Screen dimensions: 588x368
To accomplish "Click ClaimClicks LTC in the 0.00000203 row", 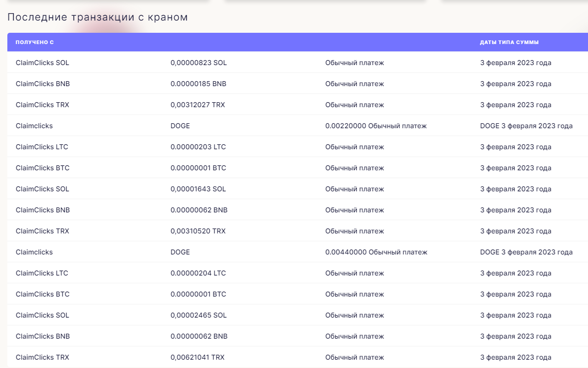I will click(42, 147).
